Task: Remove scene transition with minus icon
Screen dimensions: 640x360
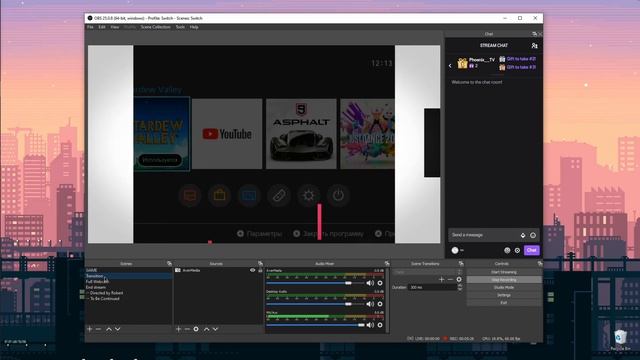Action: 450,280
